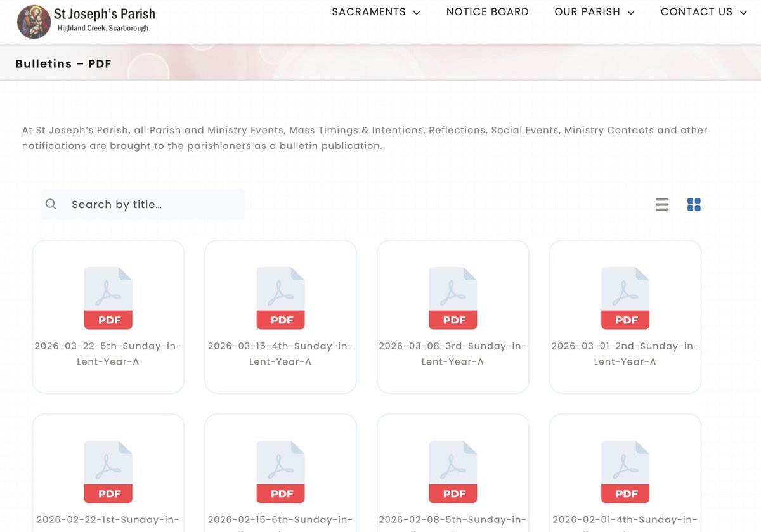Open PDF icon for 2026-02-01 4th Sunday bulletin
Viewport: 761px width, 532px height.
625,472
